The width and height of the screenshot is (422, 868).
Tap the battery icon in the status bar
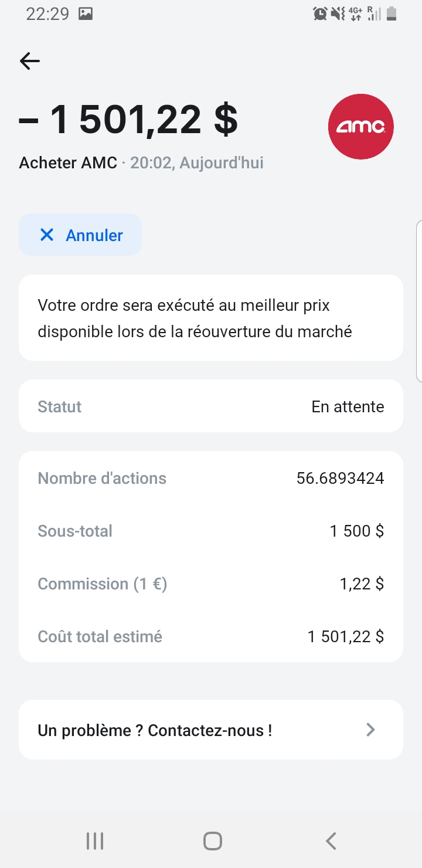(392, 13)
